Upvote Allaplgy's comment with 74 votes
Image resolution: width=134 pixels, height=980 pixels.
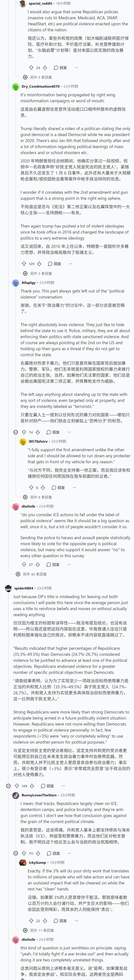[x=24, y=432]
